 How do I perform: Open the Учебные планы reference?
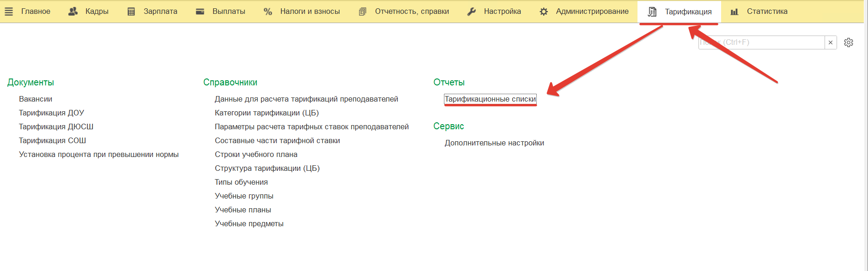pos(243,210)
